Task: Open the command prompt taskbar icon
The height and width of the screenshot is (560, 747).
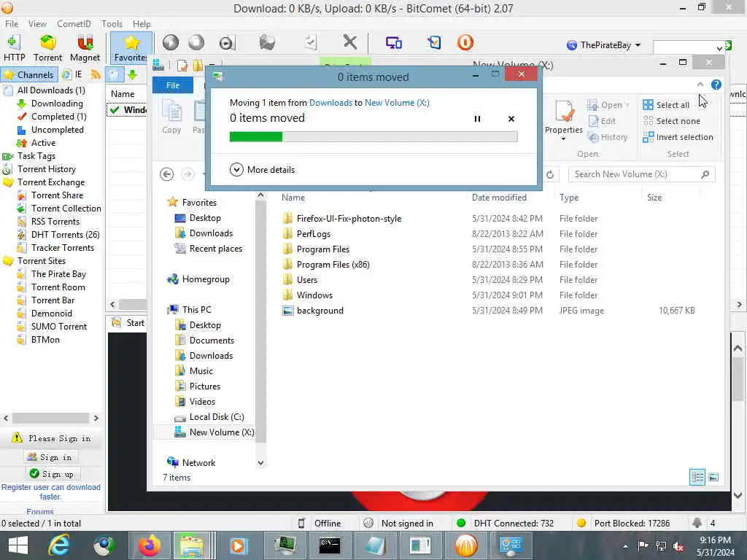Action: point(329,545)
